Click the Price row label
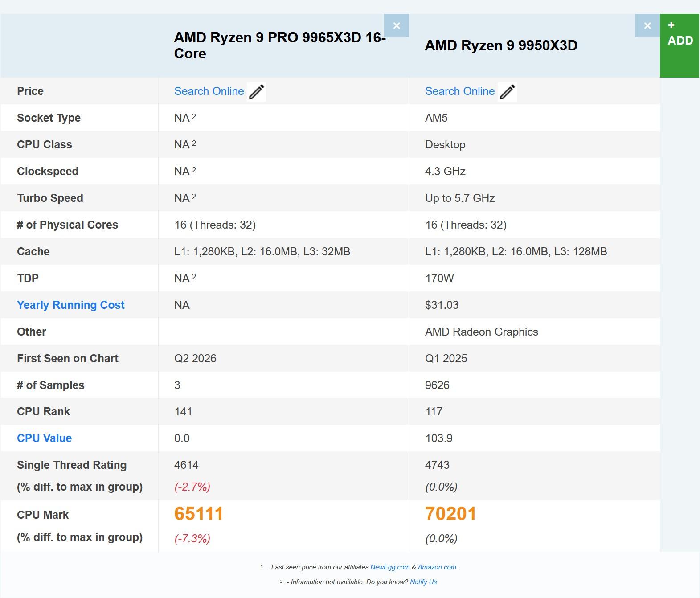The width and height of the screenshot is (700, 598). click(x=30, y=91)
